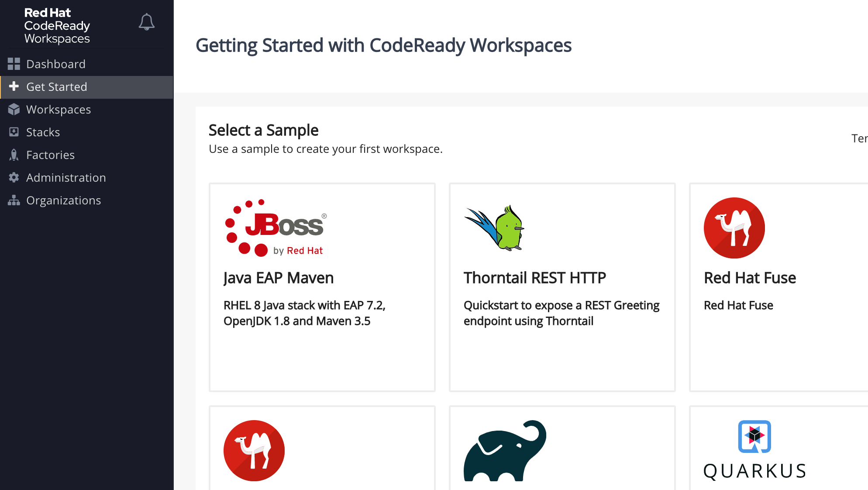Click the Factories navigation item
This screenshot has height=490, width=868.
(50, 155)
